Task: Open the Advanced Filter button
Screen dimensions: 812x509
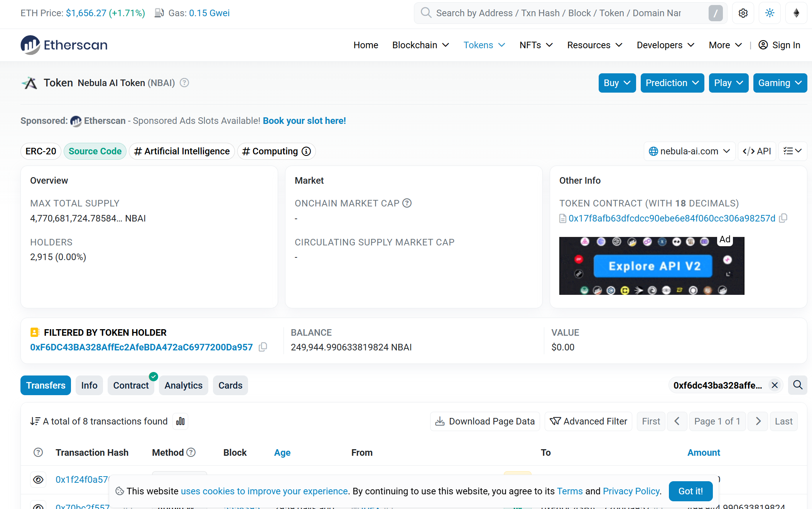Action: click(x=588, y=421)
